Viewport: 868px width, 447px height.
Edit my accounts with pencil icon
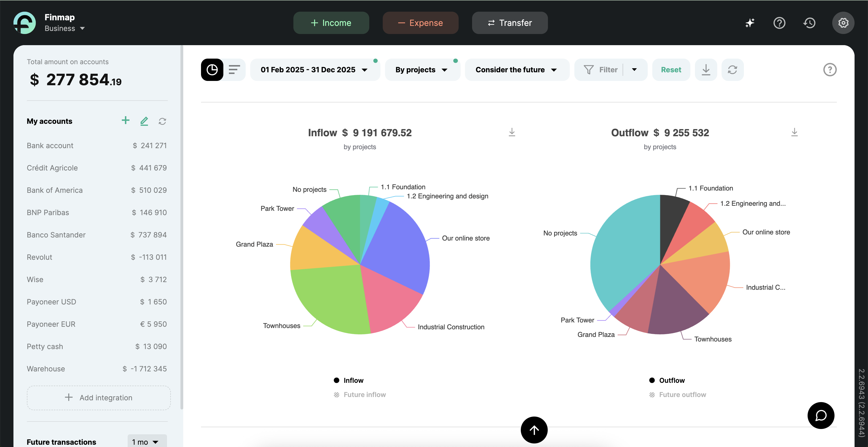144,121
